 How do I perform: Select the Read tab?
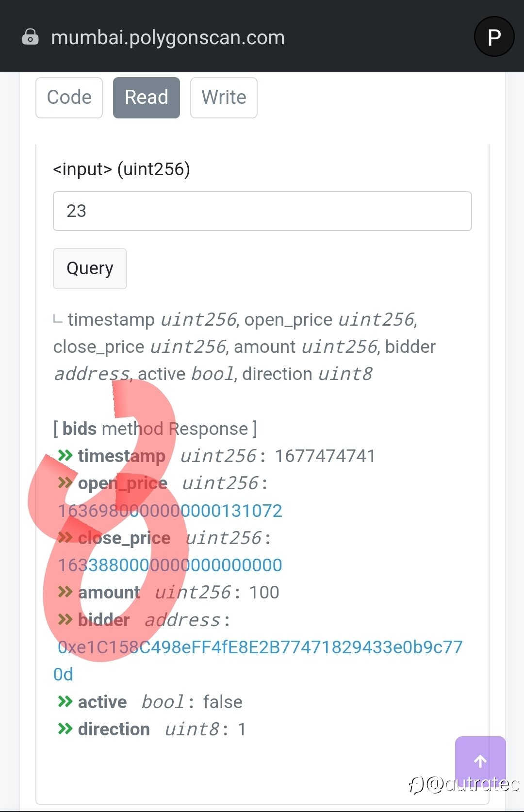click(147, 98)
